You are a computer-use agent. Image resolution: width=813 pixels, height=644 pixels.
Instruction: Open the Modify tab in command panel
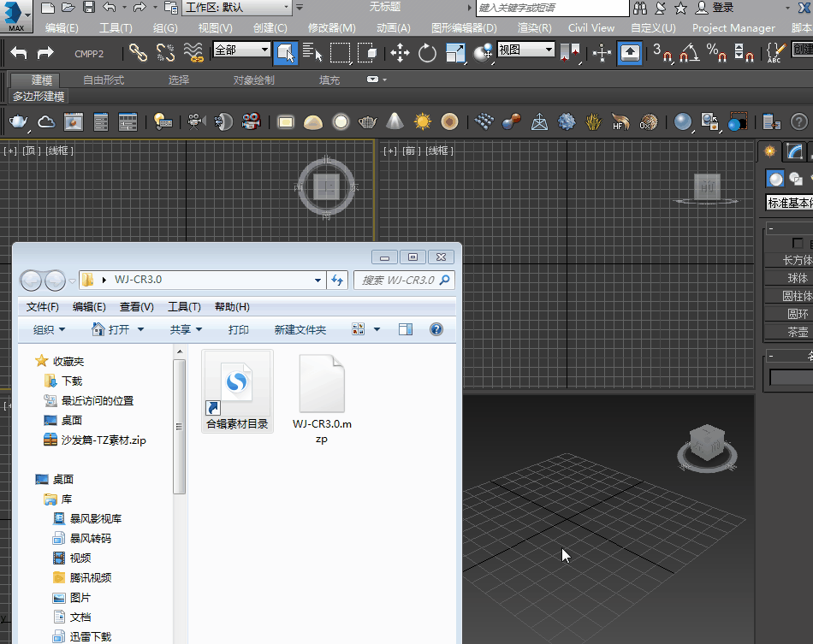tap(796, 152)
